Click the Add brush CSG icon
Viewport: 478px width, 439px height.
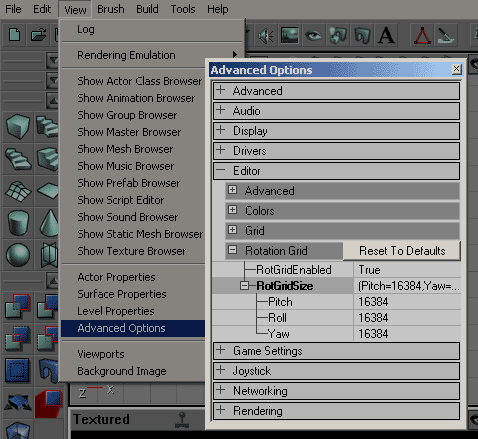pyautogui.click(x=18, y=306)
